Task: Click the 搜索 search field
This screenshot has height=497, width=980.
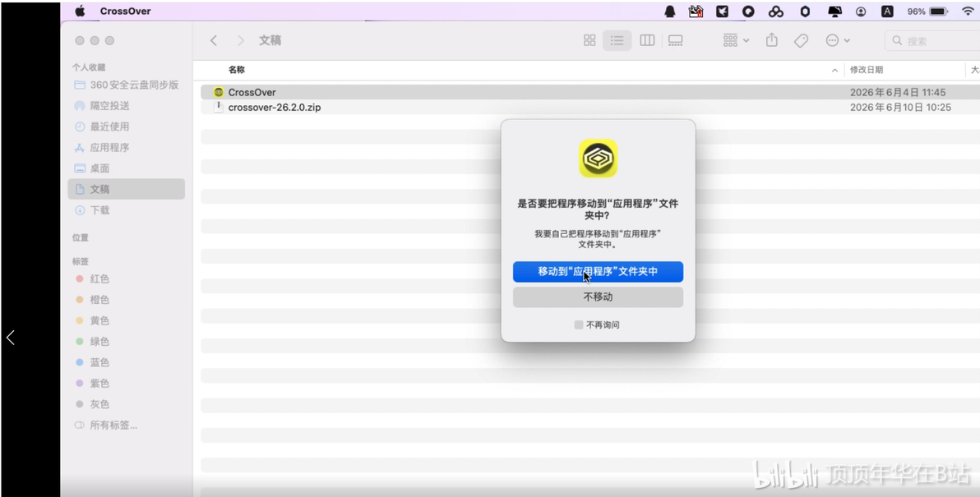Action: click(x=932, y=41)
